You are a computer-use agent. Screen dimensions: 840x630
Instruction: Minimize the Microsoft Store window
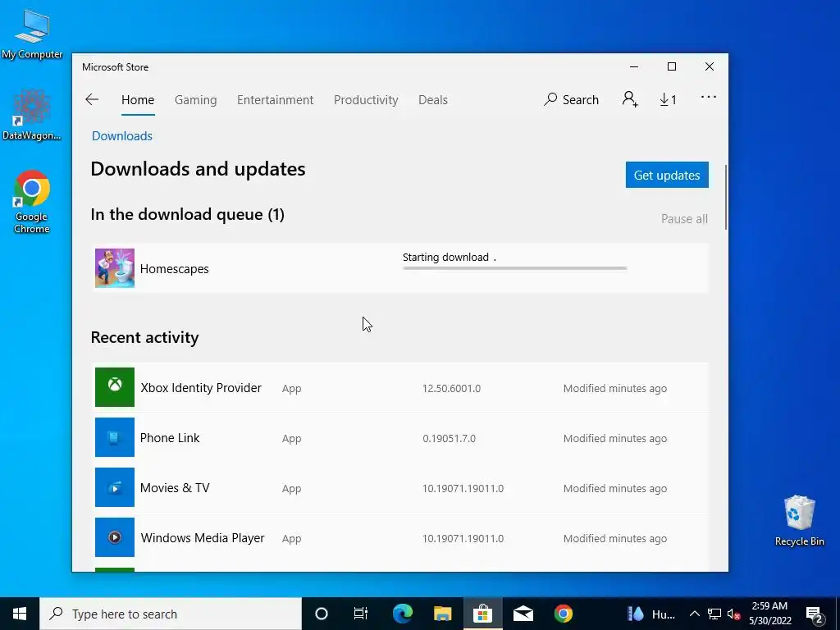(634, 67)
